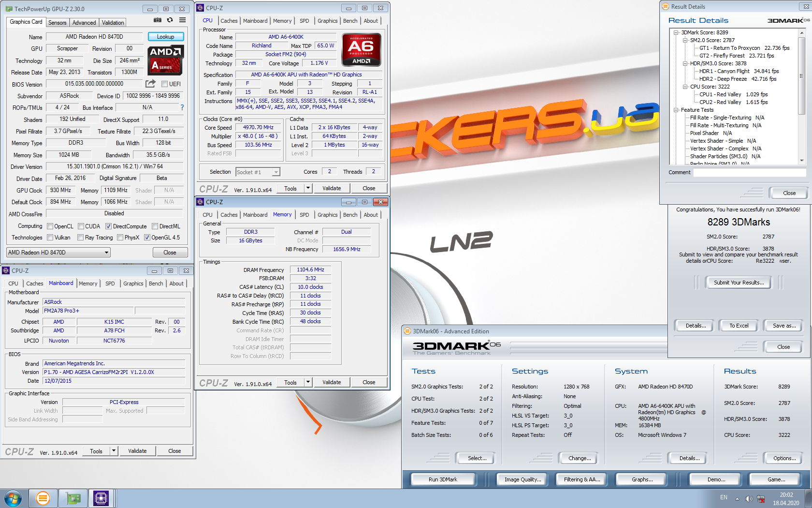The height and width of the screenshot is (508, 812).
Task: Collapse the SM2.0 Score: 2787 tree node
Action: point(685,40)
